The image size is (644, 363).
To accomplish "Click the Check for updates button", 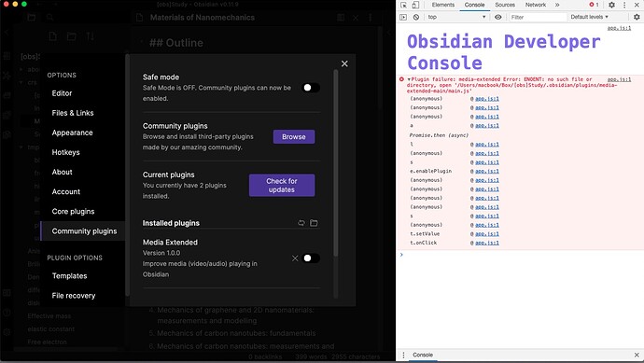I will click(282, 185).
